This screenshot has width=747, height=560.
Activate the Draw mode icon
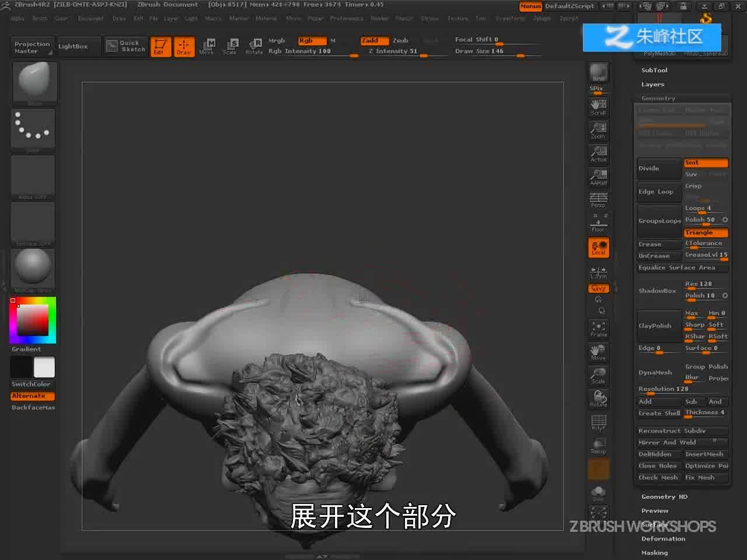tap(184, 46)
